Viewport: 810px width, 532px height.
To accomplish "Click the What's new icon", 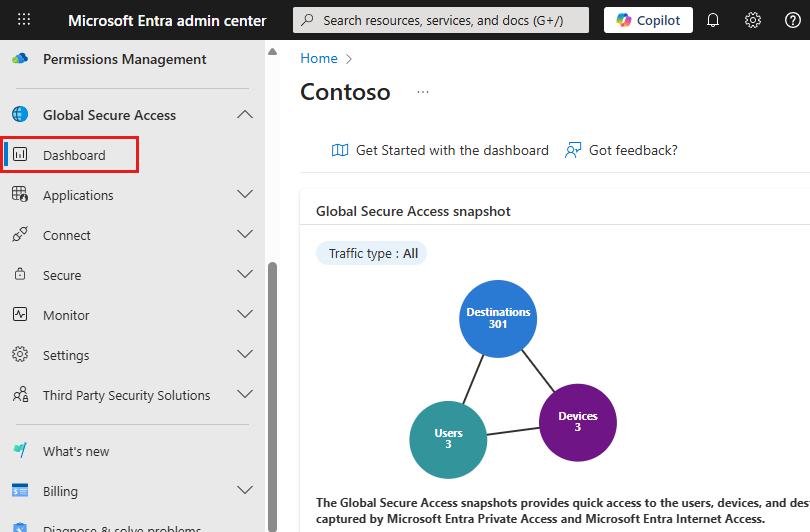I will coord(20,451).
